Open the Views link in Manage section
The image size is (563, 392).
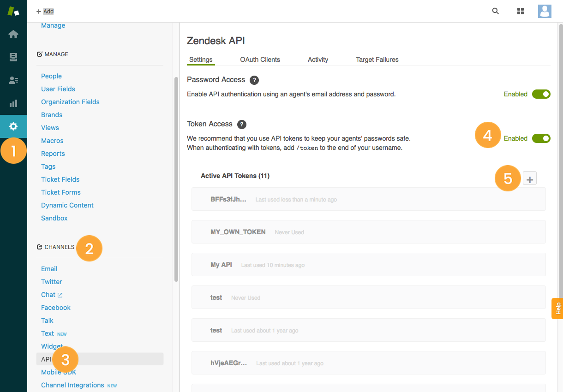(x=50, y=128)
